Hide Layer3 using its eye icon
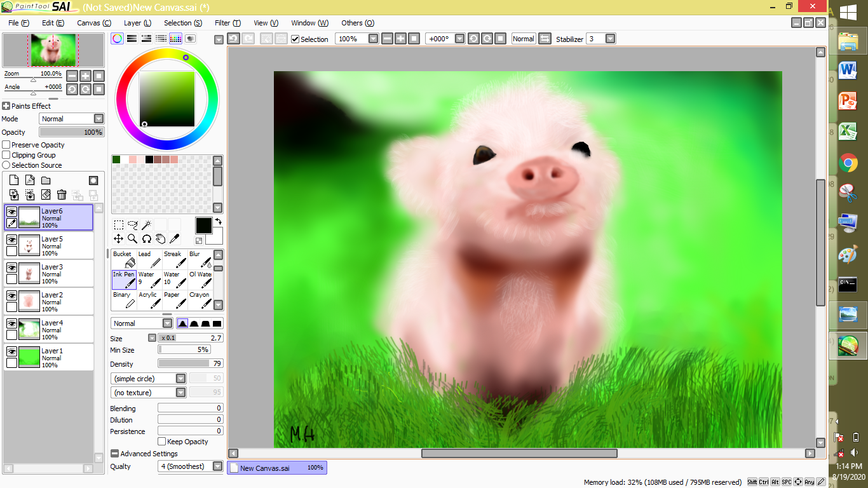 [11, 268]
